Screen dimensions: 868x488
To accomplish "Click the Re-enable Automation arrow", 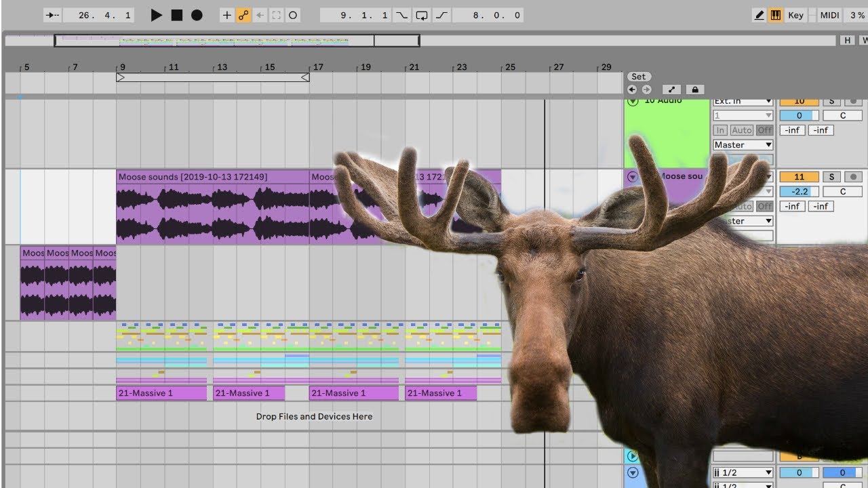I will [x=260, y=15].
